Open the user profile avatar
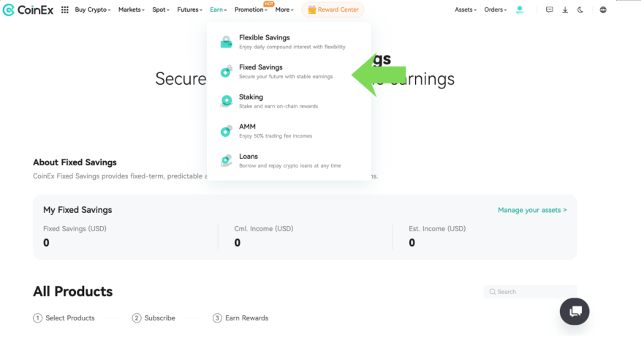Viewport: 644px width, 346px height. (520, 10)
